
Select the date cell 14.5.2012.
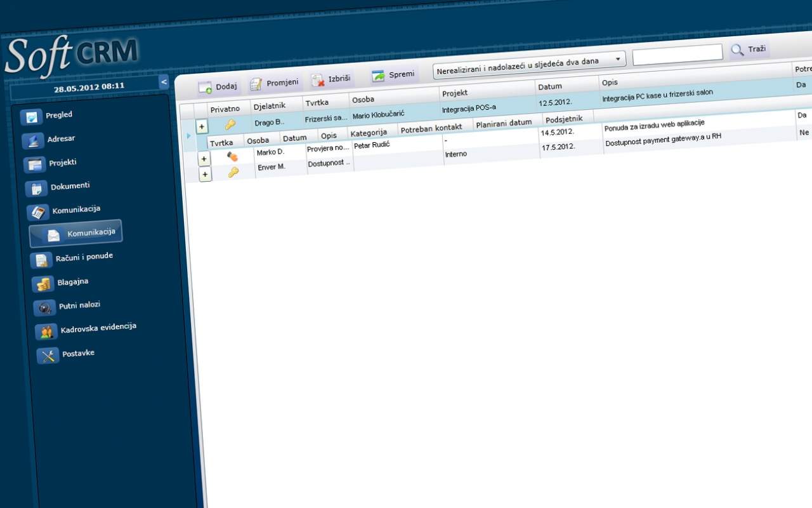[x=557, y=133]
